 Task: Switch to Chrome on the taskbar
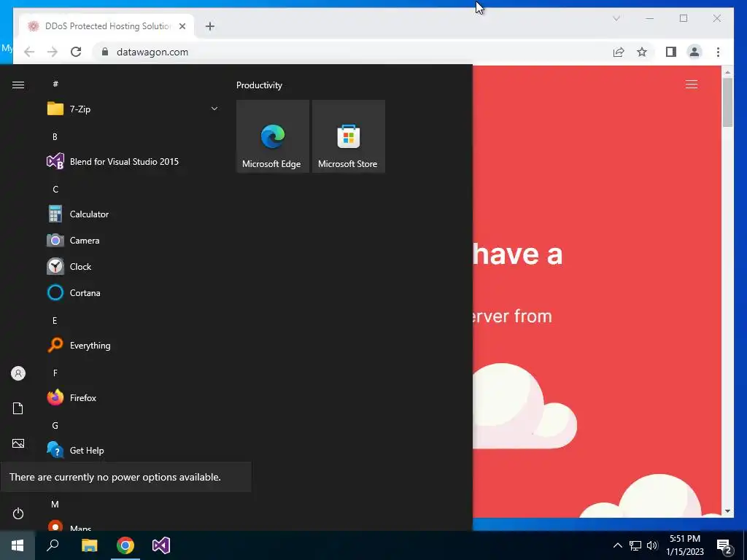125,545
